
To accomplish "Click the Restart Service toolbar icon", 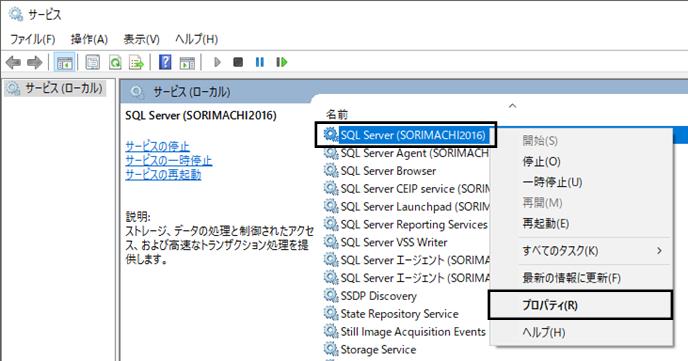I will (x=281, y=62).
